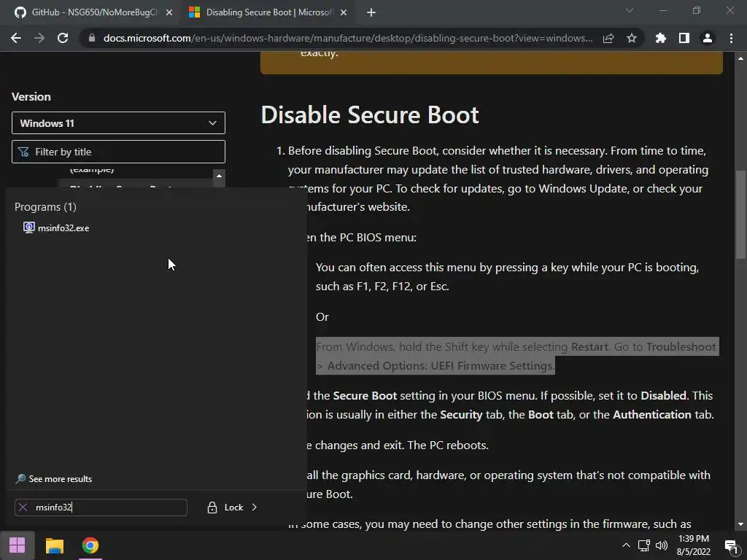Expand the Lock options chevron arrow

[255, 507]
